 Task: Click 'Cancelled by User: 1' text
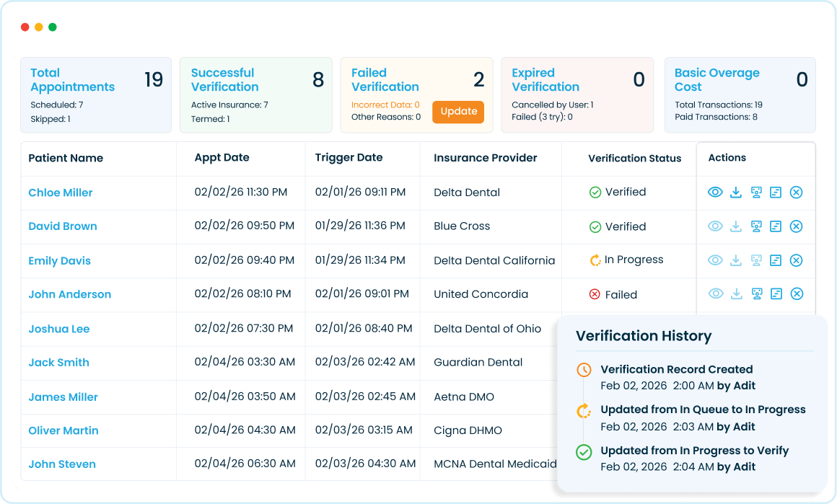(553, 105)
